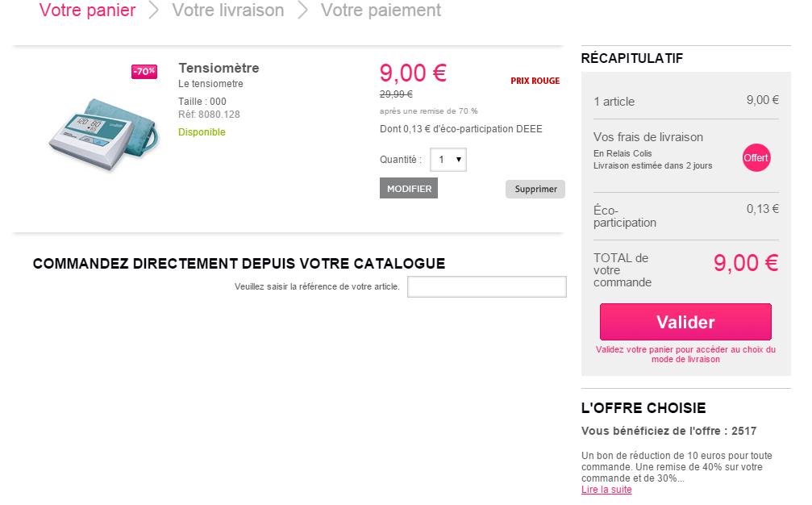Select the Votre paiement step
Image resolution: width=812 pixels, height=505 pixels.
pos(381,10)
